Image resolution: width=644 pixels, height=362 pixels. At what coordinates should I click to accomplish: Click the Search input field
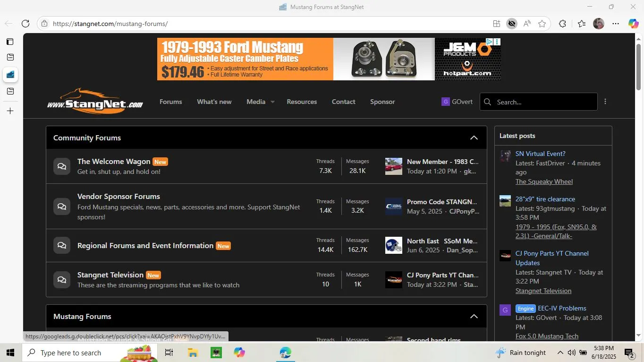coord(539,102)
